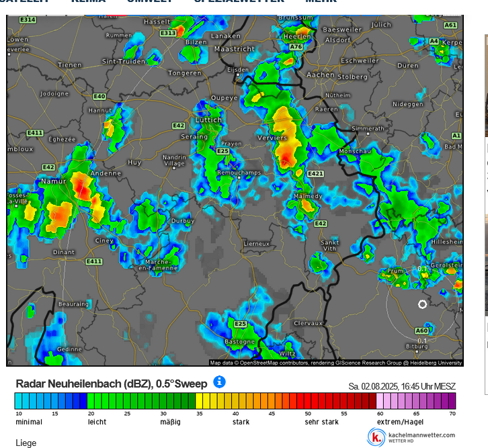Click the 'Verviers' city label
The height and width of the screenshot is (448, 488).
click(x=272, y=138)
